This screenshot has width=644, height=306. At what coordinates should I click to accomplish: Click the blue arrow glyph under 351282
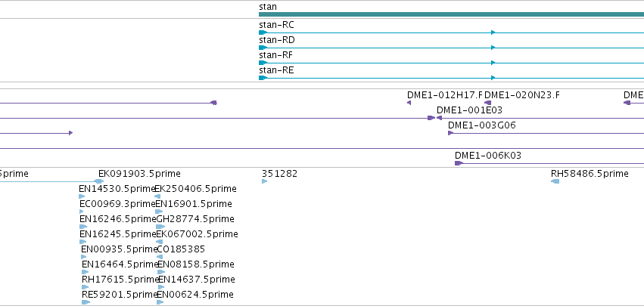pyautogui.click(x=265, y=181)
